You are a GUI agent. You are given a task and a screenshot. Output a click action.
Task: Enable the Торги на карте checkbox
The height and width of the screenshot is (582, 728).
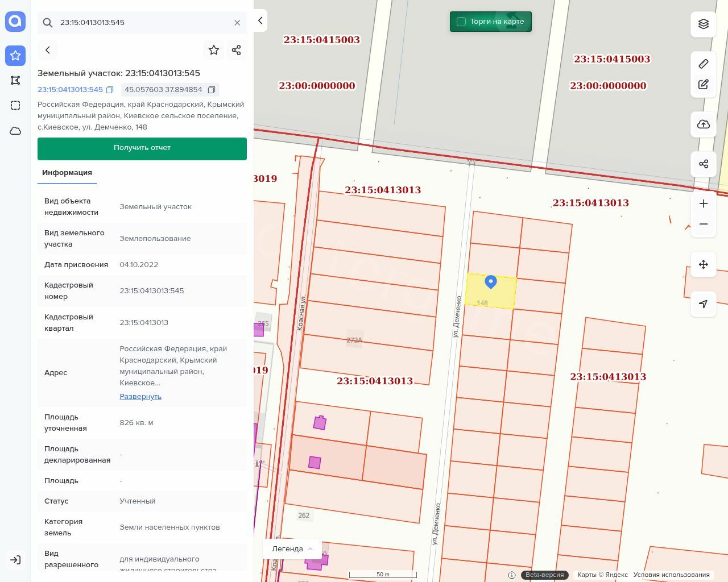coord(461,22)
